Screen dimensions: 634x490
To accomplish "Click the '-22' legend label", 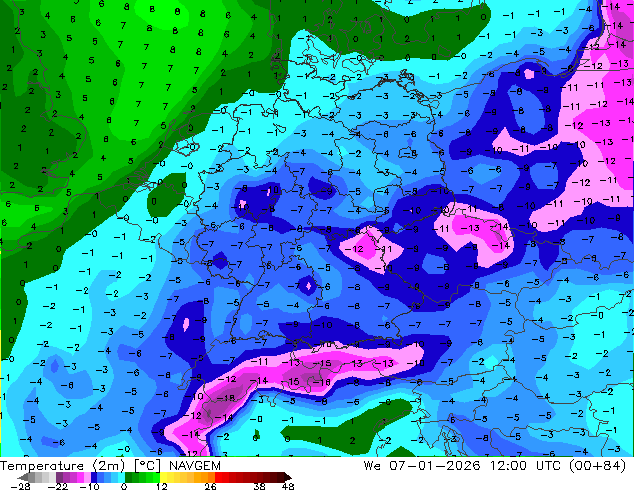I will point(58,486).
